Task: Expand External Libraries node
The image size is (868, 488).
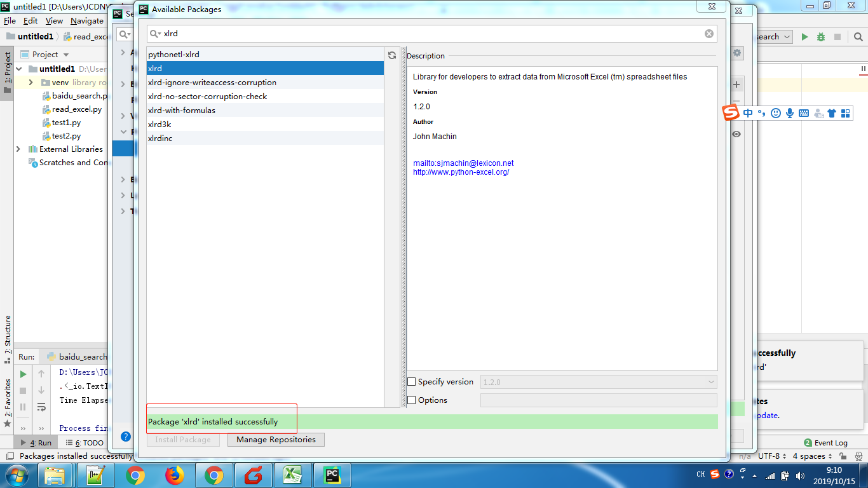Action: pyautogui.click(x=18, y=149)
